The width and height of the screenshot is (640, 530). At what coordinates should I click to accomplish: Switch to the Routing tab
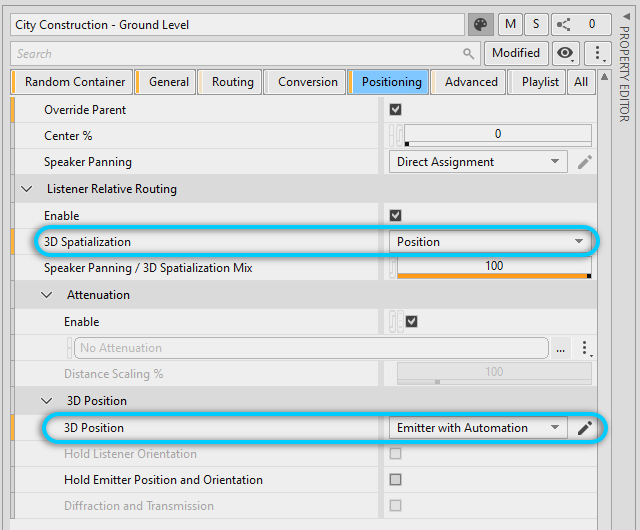[232, 82]
